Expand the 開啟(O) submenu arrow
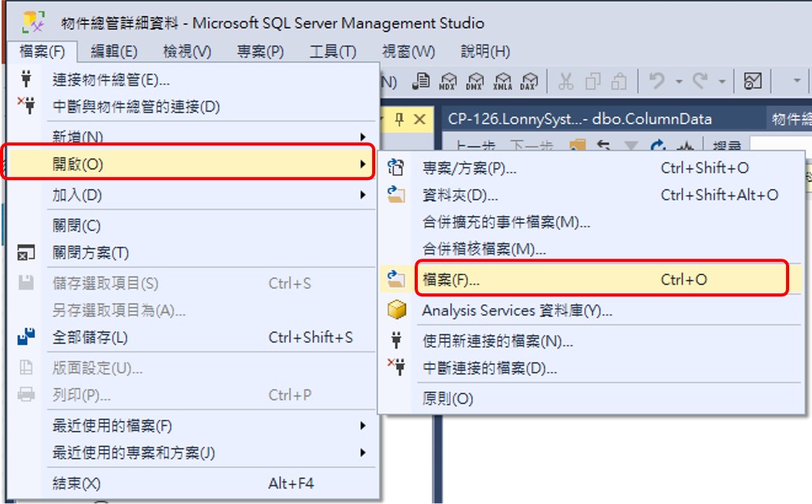This screenshot has height=504, width=812. point(363,164)
